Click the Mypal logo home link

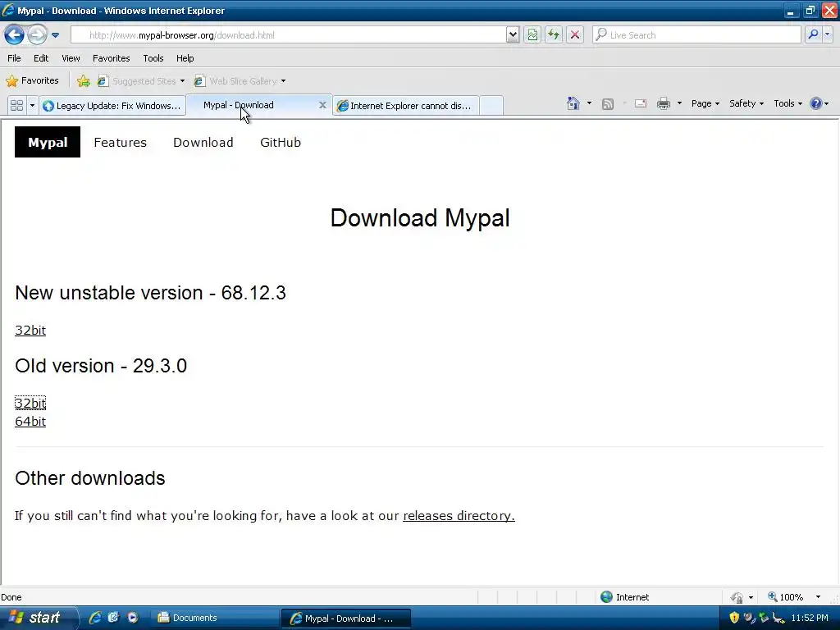[48, 142]
